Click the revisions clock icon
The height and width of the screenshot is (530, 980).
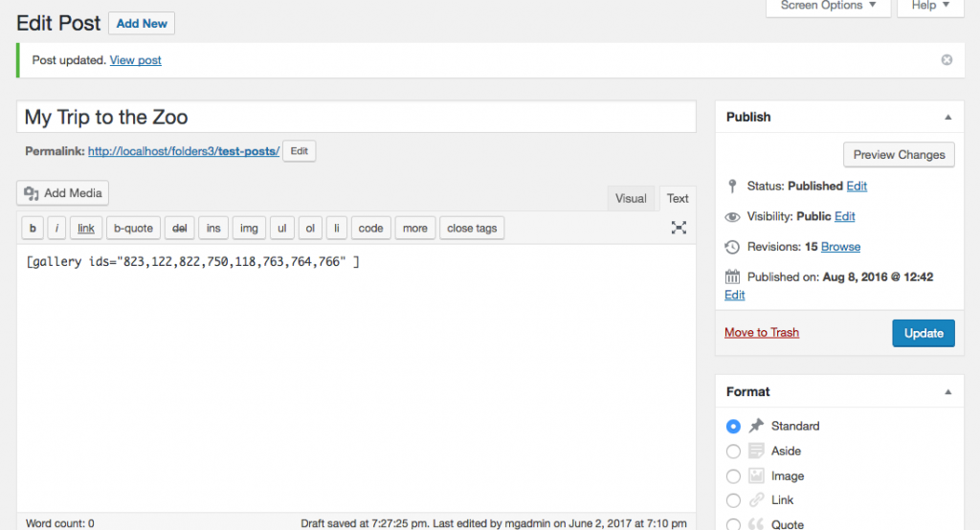click(732, 247)
